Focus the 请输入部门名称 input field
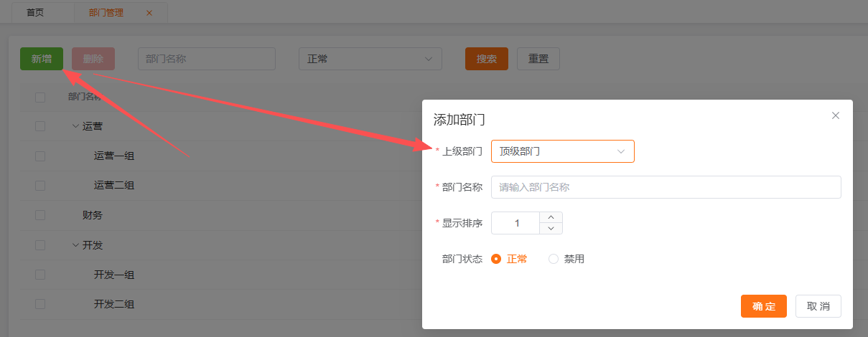Viewport: 868px width, 337px height. pos(666,187)
